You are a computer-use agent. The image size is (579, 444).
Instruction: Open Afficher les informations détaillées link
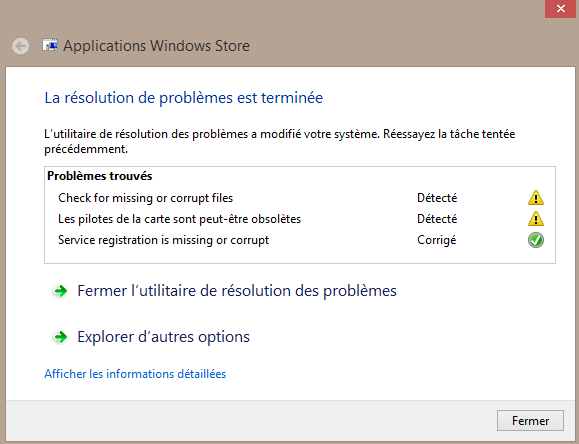tap(135, 374)
